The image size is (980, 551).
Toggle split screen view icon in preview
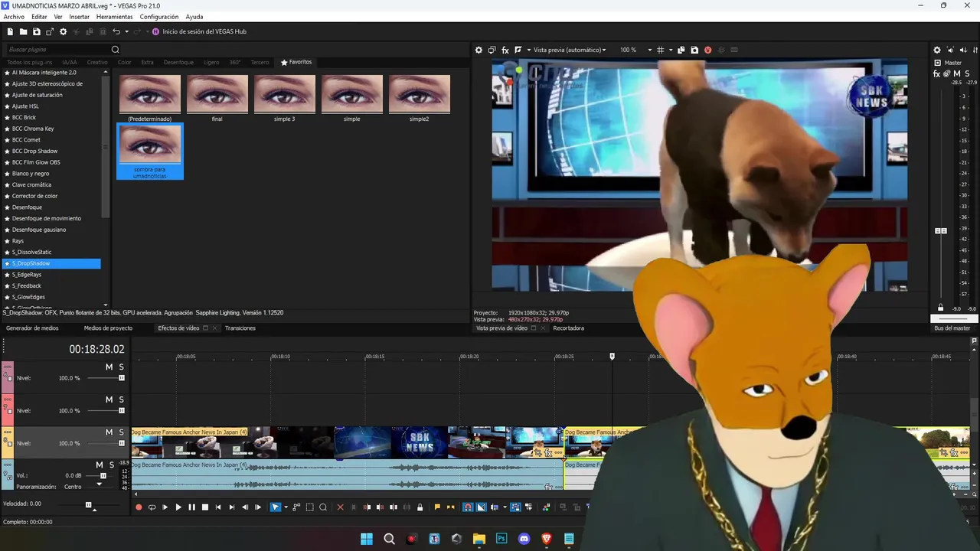click(x=518, y=50)
